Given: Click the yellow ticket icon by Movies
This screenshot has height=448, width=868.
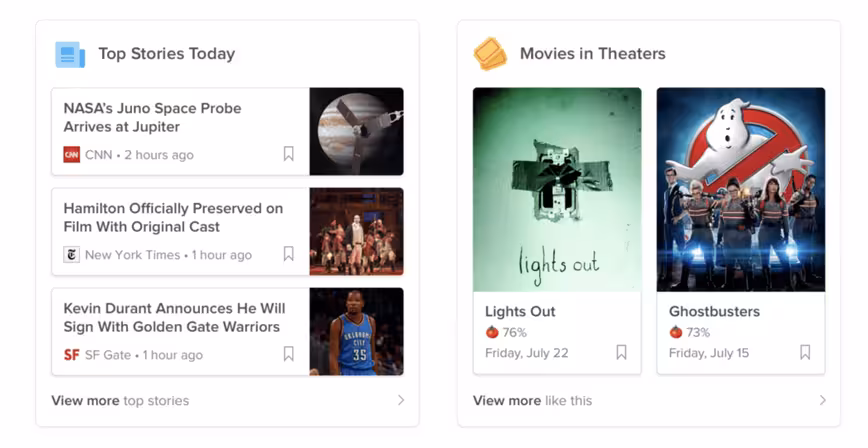Looking at the screenshot, I should point(490,54).
